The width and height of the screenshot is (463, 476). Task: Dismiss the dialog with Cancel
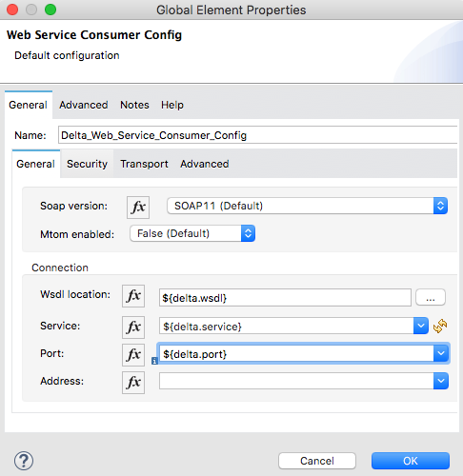coord(317,461)
